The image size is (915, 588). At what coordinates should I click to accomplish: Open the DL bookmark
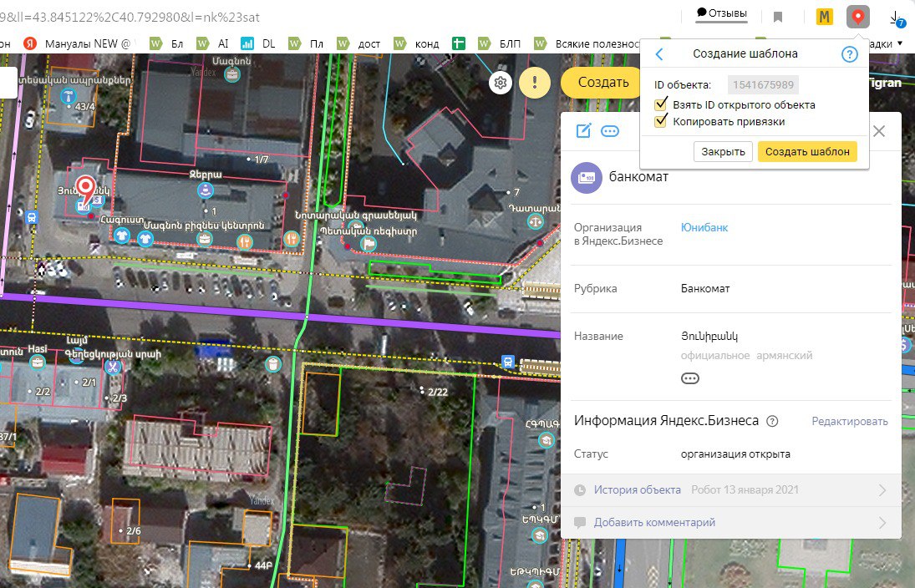(x=258, y=43)
